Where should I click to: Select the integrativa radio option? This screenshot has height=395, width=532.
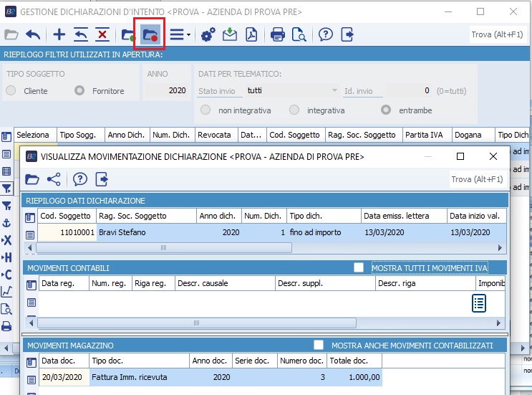[294, 110]
